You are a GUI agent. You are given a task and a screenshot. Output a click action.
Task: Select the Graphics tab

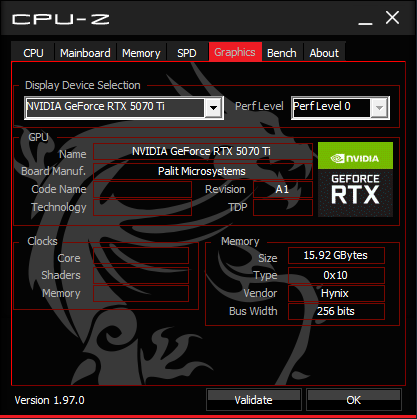click(x=235, y=52)
